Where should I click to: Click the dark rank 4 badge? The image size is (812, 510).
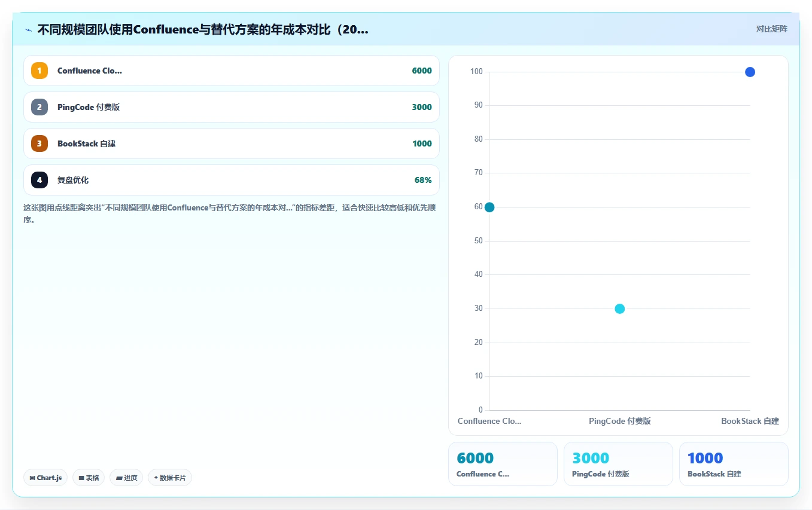point(39,180)
